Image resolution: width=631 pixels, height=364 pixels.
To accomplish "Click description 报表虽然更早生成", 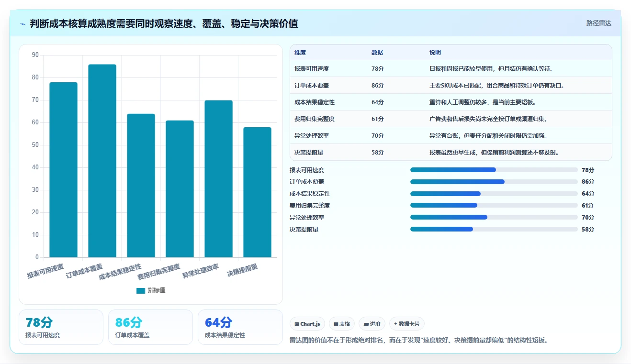I will tap(494, 153).
